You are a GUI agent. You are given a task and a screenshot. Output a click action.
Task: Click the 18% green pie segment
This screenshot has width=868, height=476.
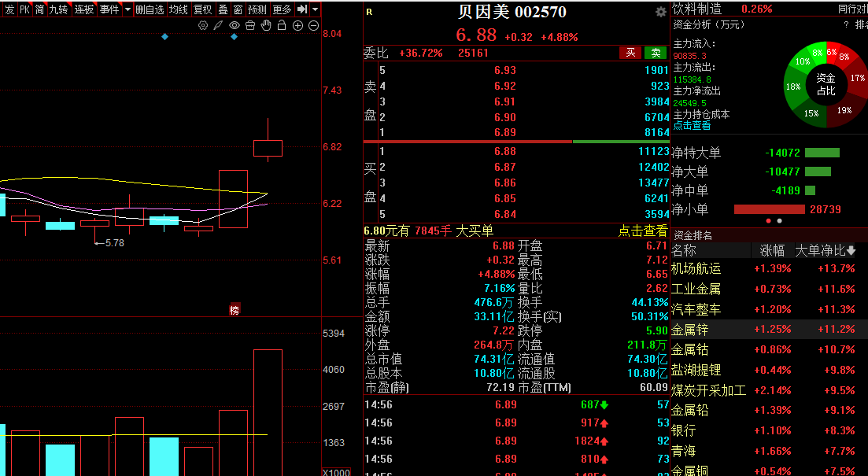pos(793,87)
